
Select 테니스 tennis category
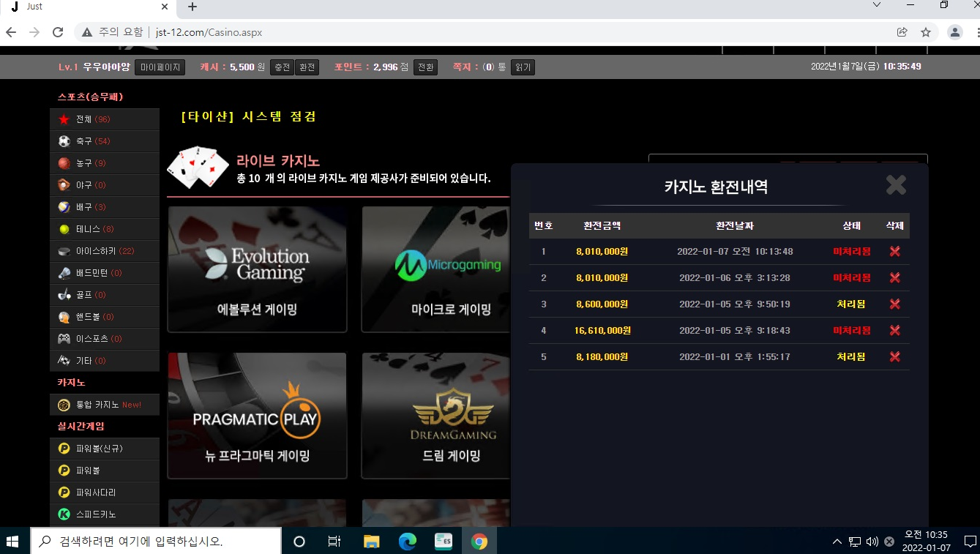(105, 229)
